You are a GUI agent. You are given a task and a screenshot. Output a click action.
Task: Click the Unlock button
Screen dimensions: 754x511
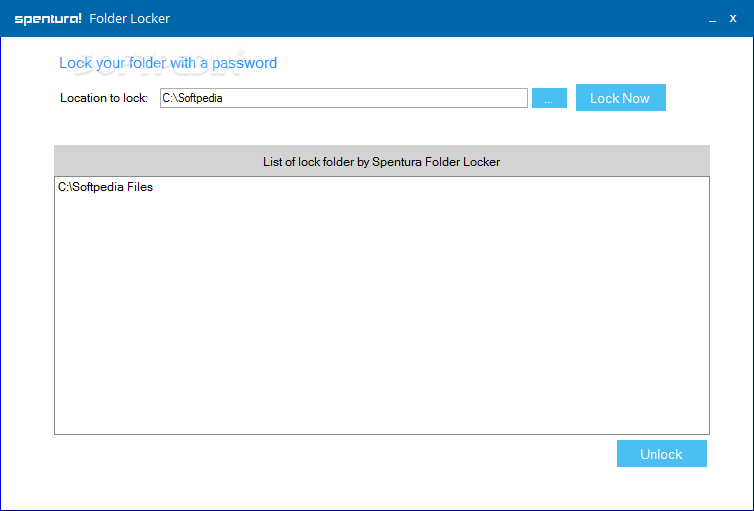point(662,453)
